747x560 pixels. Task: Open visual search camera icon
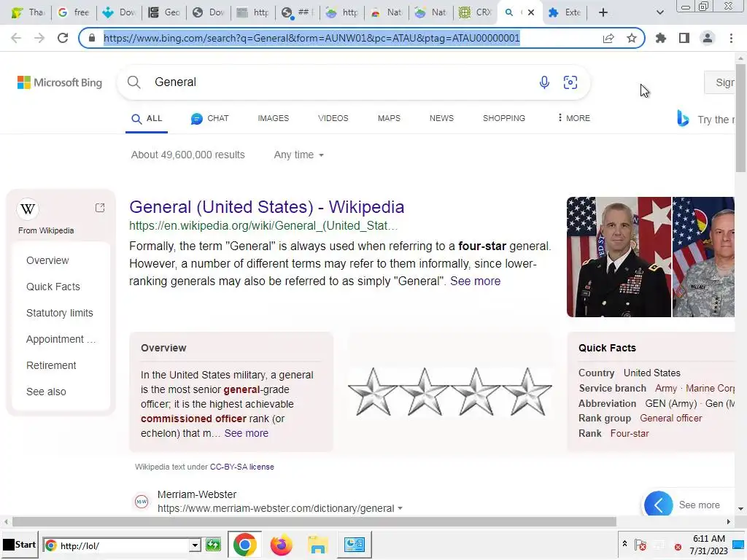570,82
